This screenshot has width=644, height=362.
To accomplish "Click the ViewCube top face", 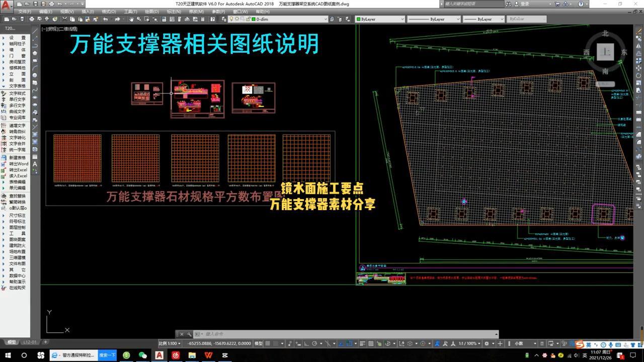I will (x=605, y=52).
